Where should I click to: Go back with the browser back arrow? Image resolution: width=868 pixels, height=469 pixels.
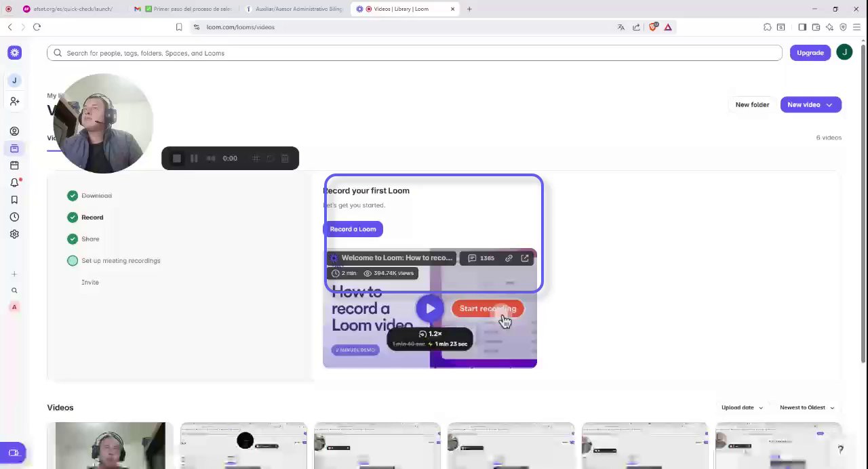9,27
